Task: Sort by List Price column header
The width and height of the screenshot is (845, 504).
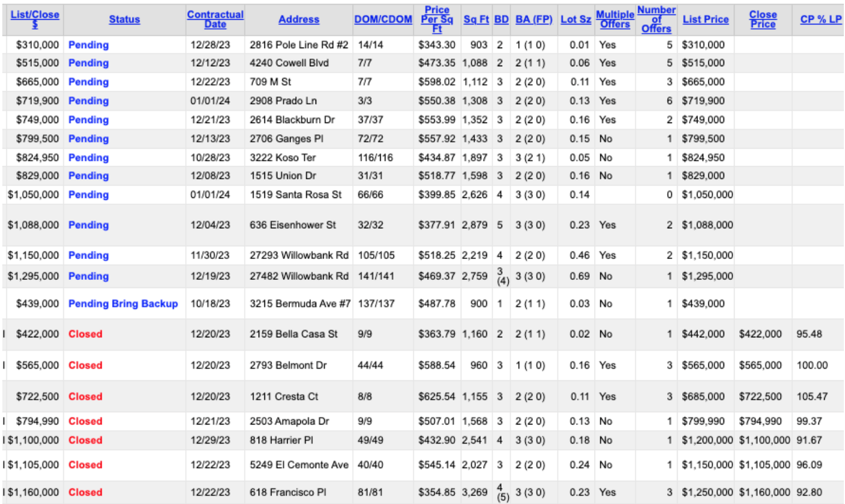Action: (706, 19)
